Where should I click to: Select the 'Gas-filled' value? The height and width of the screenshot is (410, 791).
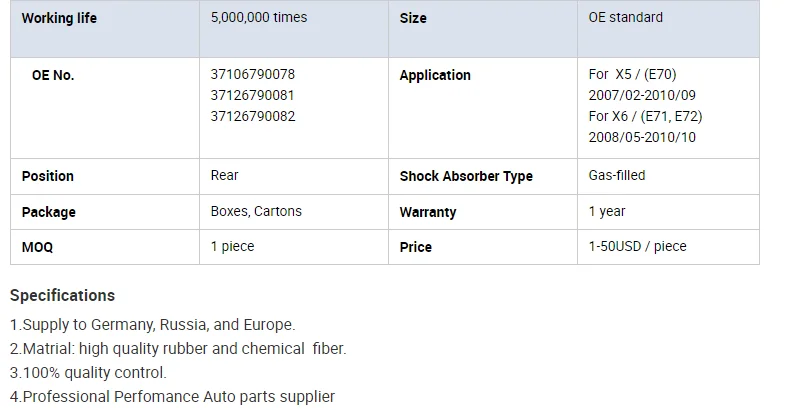[617, 175]
